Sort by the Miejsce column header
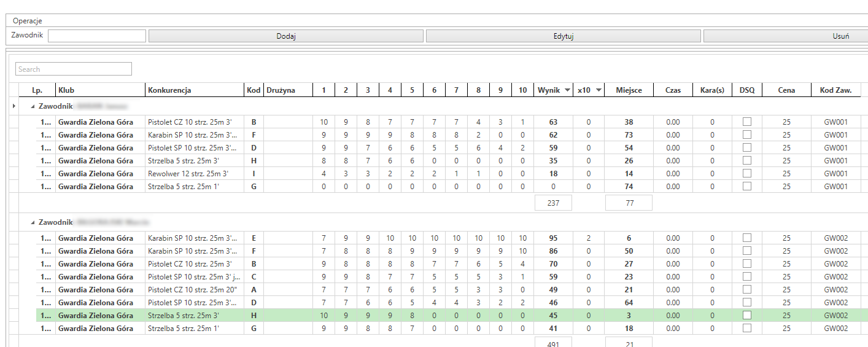868x347 pixels. pyautogui.click(x=629, y=90)
